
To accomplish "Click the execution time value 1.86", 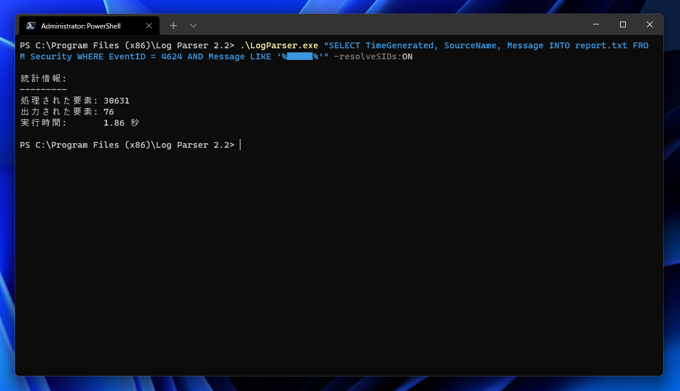I will (x=114, y=123).
